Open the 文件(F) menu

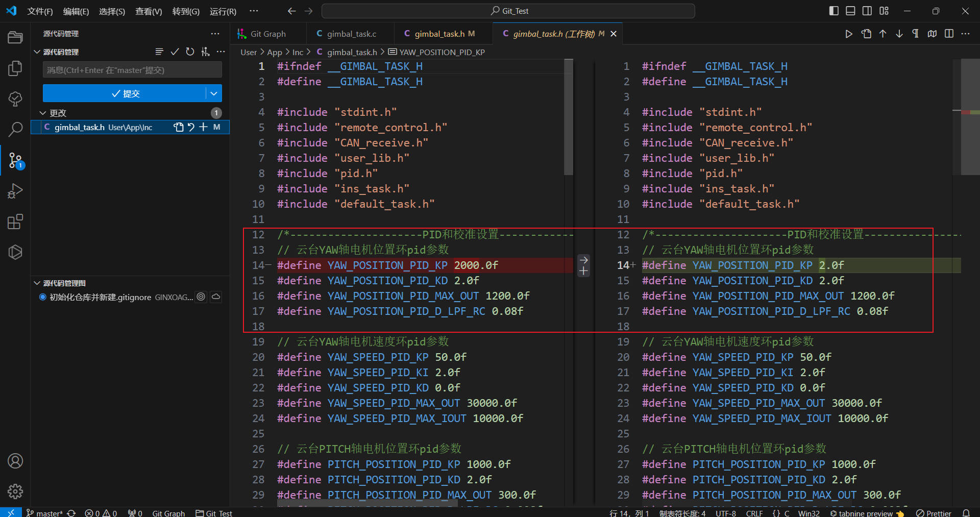point(40,11)
